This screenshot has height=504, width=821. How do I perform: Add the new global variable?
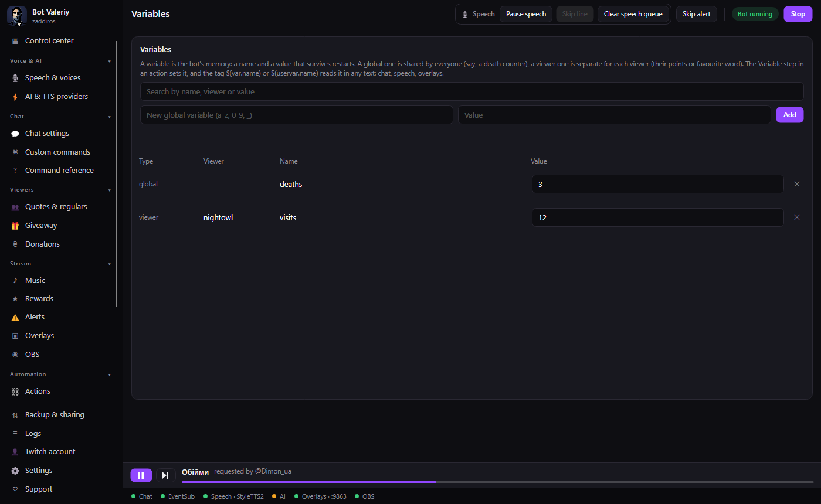point(790,115)
